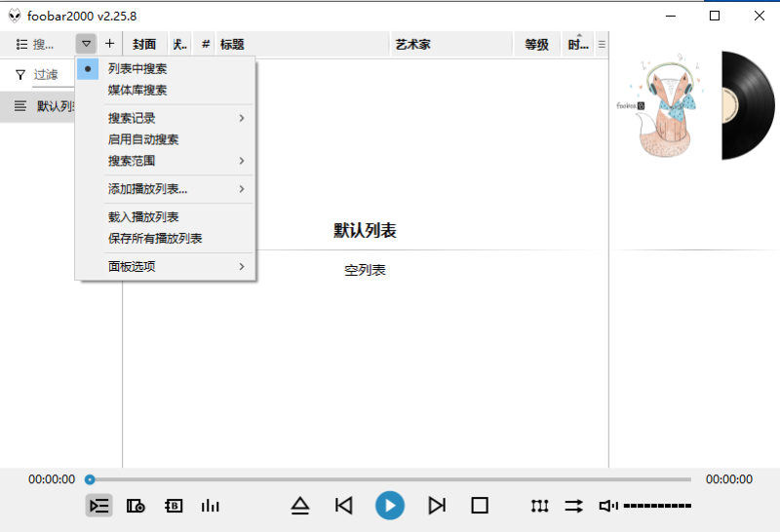Sort by 等级 column header
The height and width of the screenshot is (532, 780).
tap(537, 44)
